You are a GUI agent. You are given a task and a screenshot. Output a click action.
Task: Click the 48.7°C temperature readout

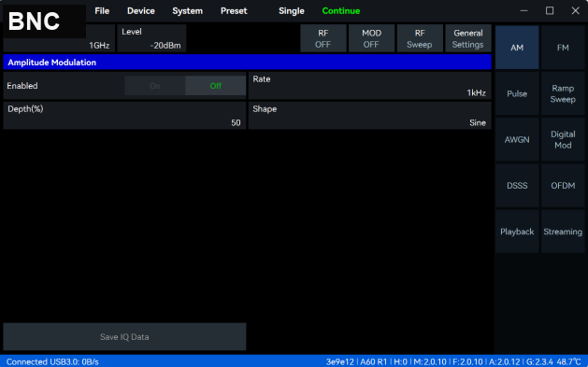568,361
